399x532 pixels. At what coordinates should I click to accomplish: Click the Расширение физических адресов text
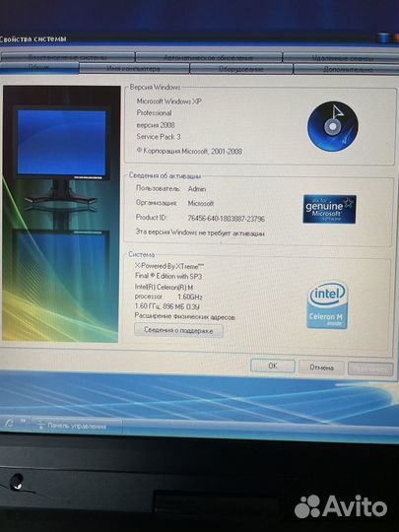[x=185, y=317]
